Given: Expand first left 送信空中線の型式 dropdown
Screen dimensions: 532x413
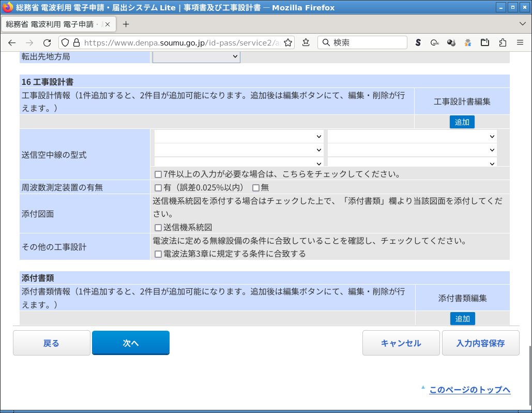Looking at the screenshot, I should click(x=239, y=137).
